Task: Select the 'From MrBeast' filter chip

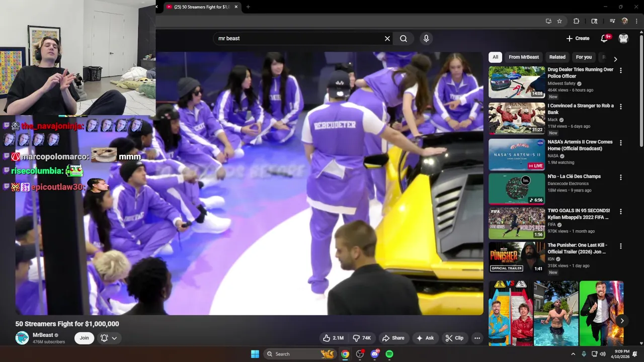Action: pyautogui.click(x=524, y=57)
